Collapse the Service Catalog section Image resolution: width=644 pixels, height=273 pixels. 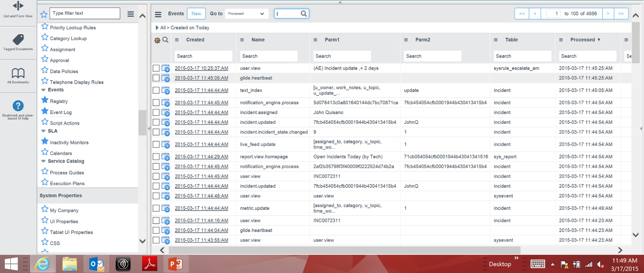pos(43,161)
